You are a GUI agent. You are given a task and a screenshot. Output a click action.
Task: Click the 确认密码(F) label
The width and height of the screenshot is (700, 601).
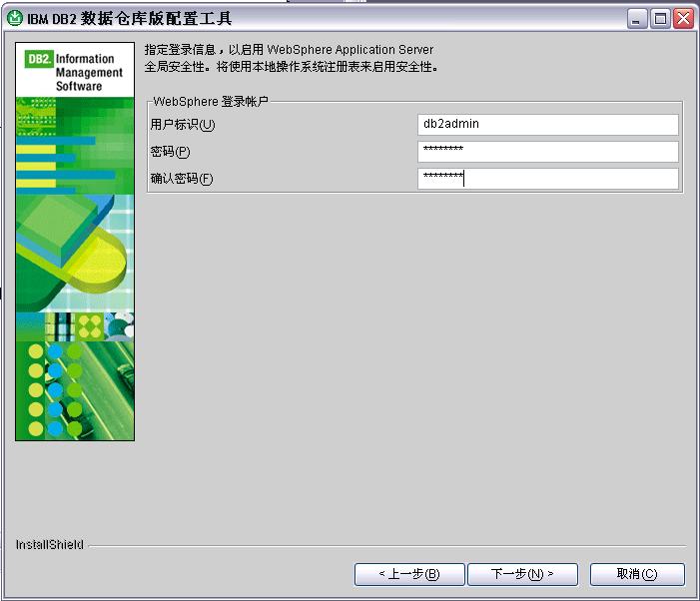click(182, 179)
